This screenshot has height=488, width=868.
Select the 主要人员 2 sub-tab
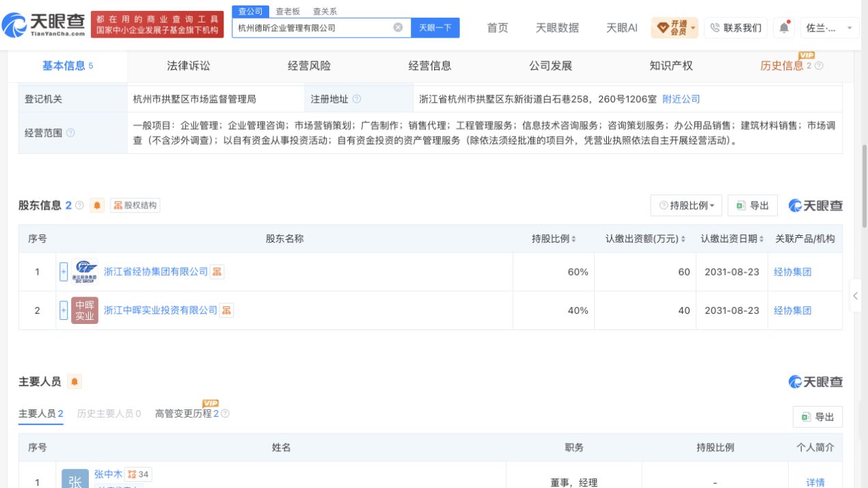click(x=40, y=414)
